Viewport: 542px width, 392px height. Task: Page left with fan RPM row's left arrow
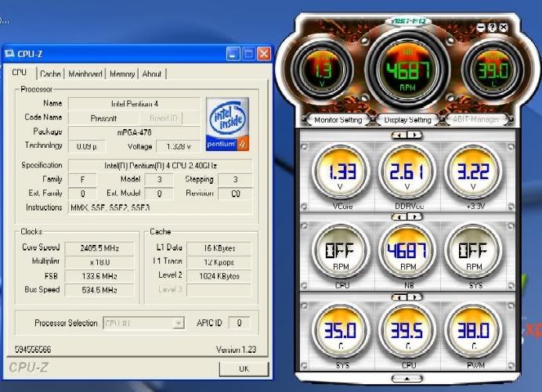coord(400,217)
